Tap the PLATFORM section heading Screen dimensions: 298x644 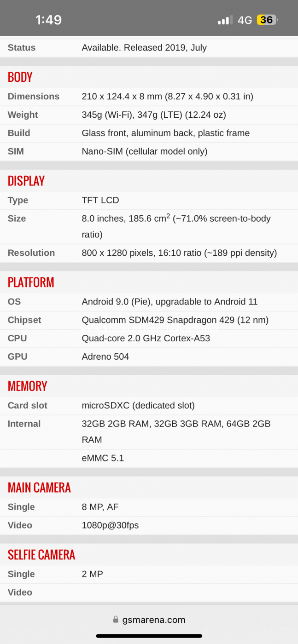coord(31,282)
